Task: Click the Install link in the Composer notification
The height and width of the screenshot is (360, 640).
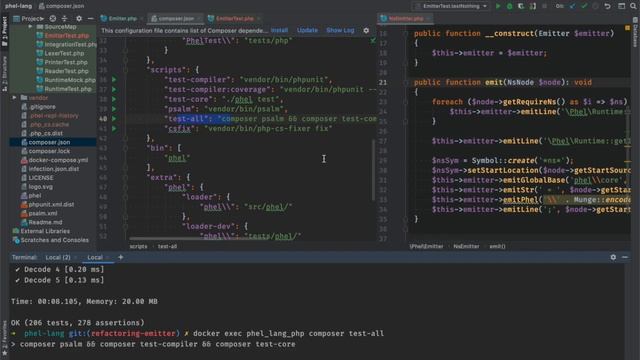Action: coord(279,30)
